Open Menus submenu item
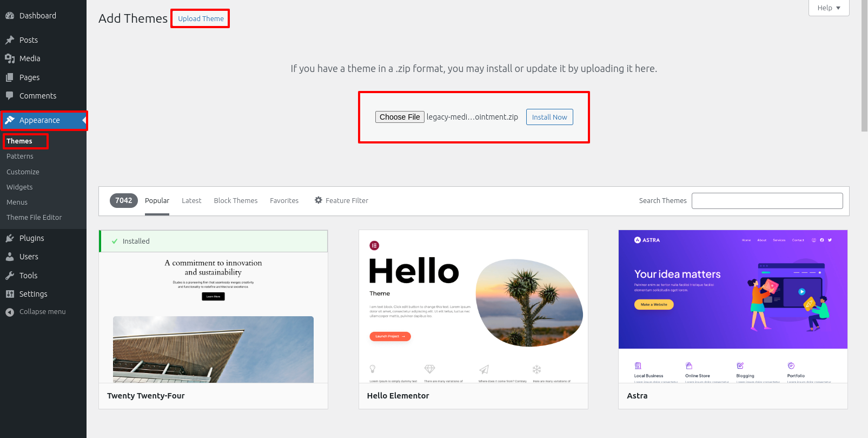Viewport: 868px width, 438px height. [x=17, y=202]
